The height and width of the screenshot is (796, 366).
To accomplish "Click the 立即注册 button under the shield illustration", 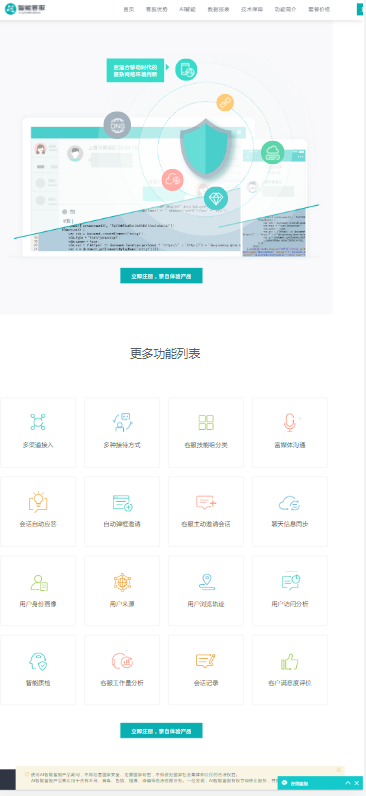I will [161, 276].
